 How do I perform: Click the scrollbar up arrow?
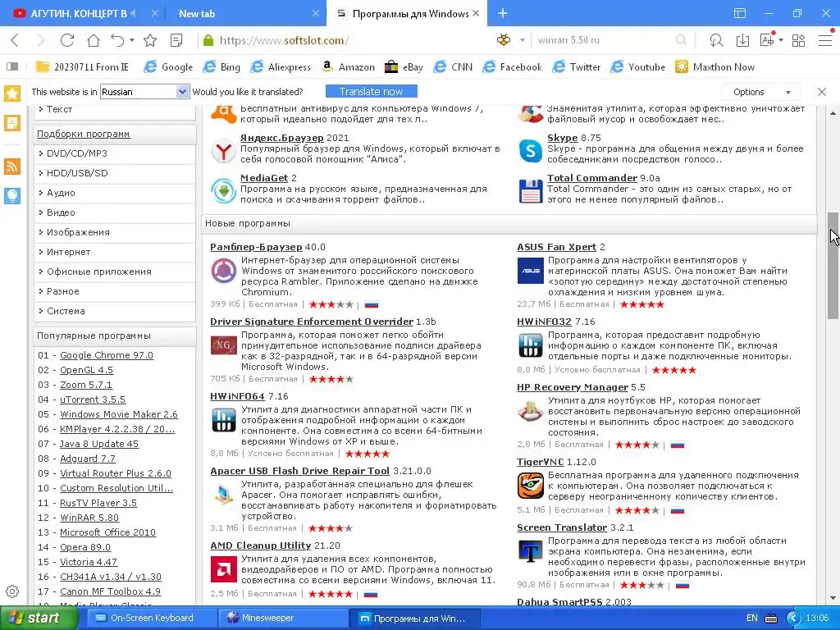pos(833,113)
